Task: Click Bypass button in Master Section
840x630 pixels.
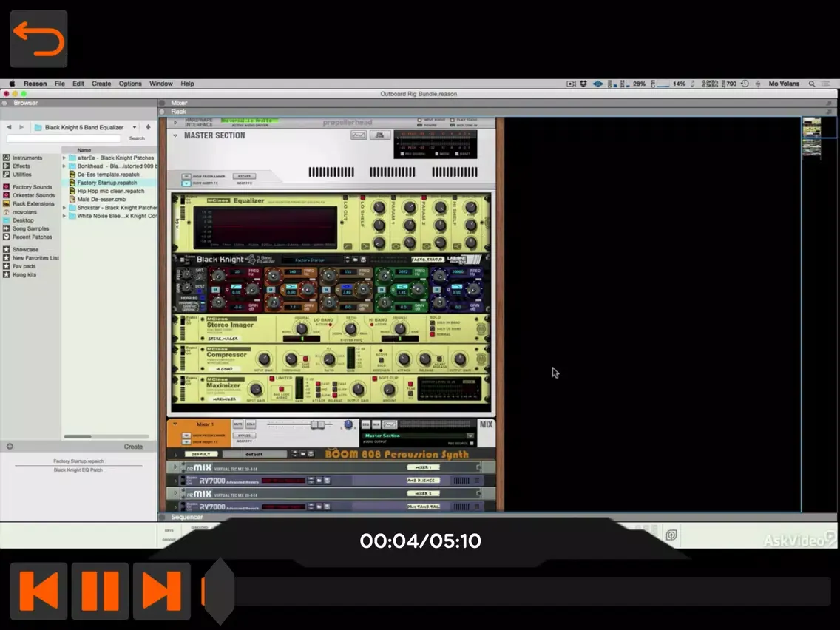Action: [x=244, y=176]
